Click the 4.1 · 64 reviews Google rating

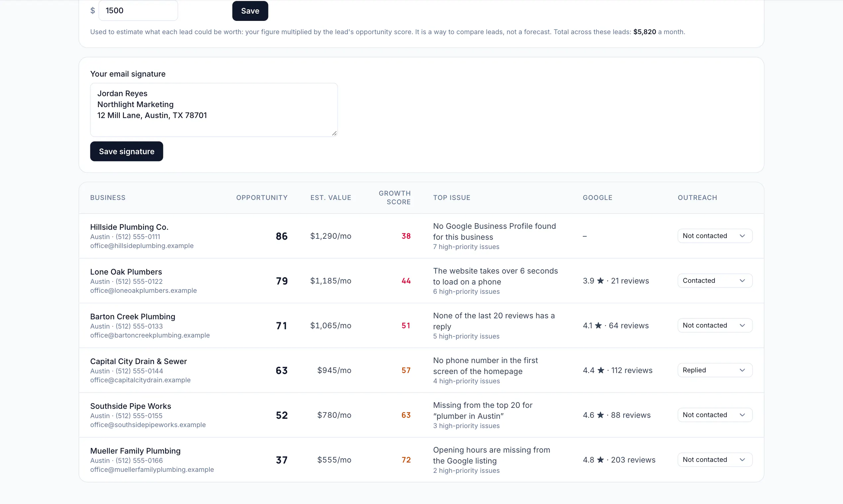tap(616, 325)
